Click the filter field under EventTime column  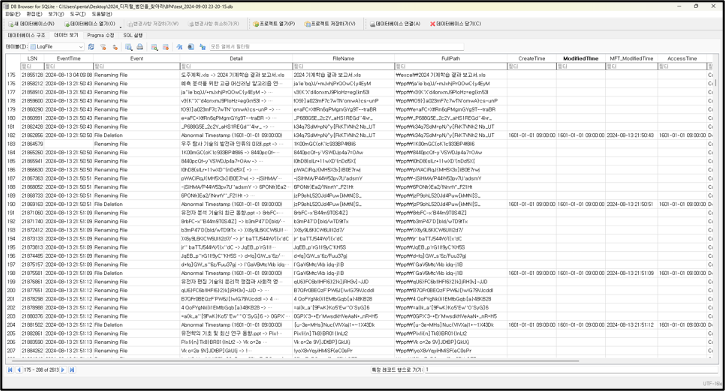click(69, 67)
